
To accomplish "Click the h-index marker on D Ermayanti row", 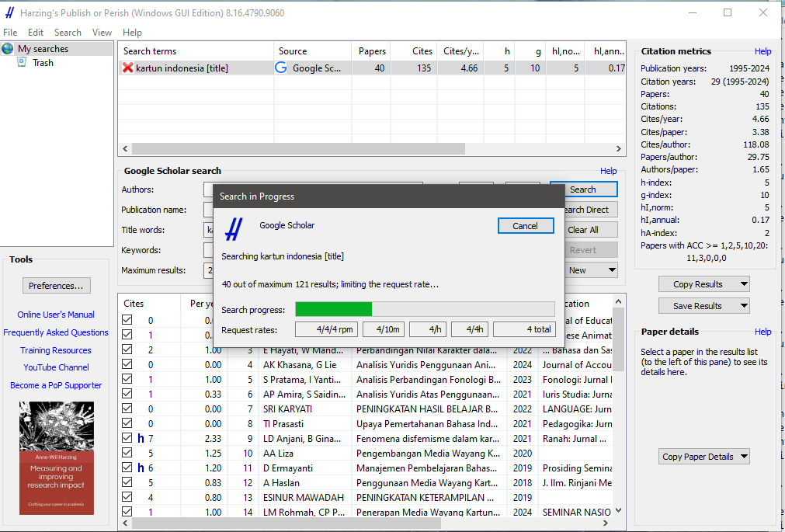I will point(141,468).
